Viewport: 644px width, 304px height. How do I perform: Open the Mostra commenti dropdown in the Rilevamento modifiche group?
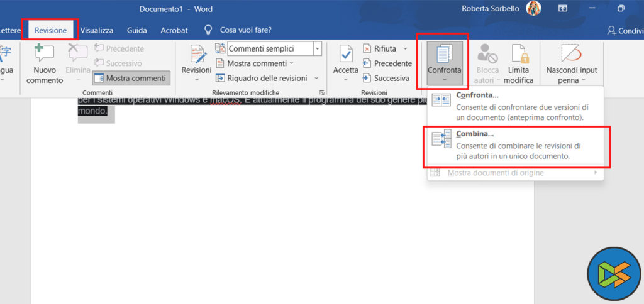click(255, 63)
